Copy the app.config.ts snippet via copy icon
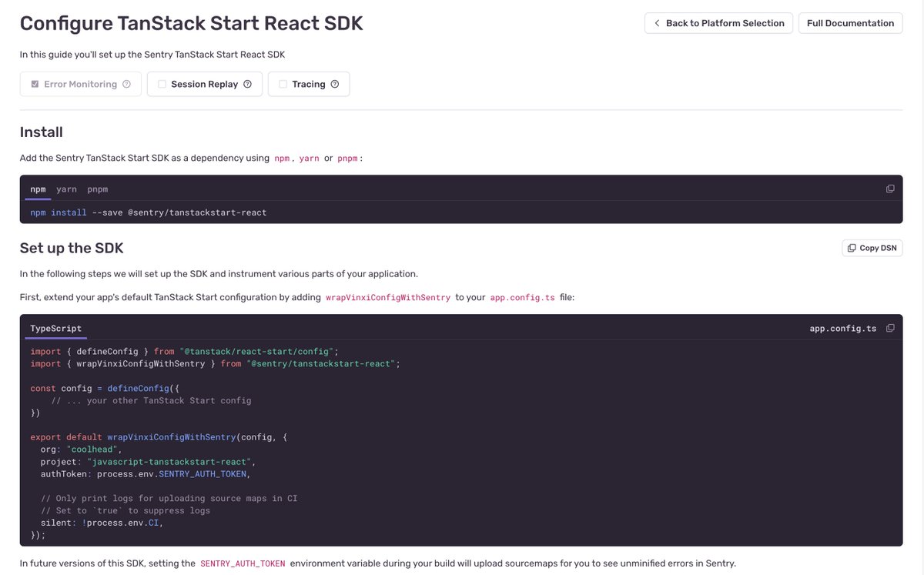 890,328
